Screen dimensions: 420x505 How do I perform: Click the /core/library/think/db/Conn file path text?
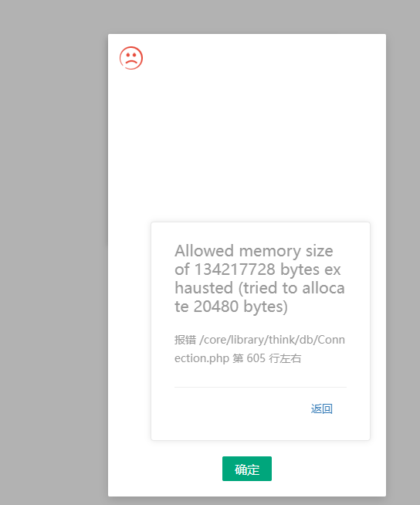coord(273,340)
